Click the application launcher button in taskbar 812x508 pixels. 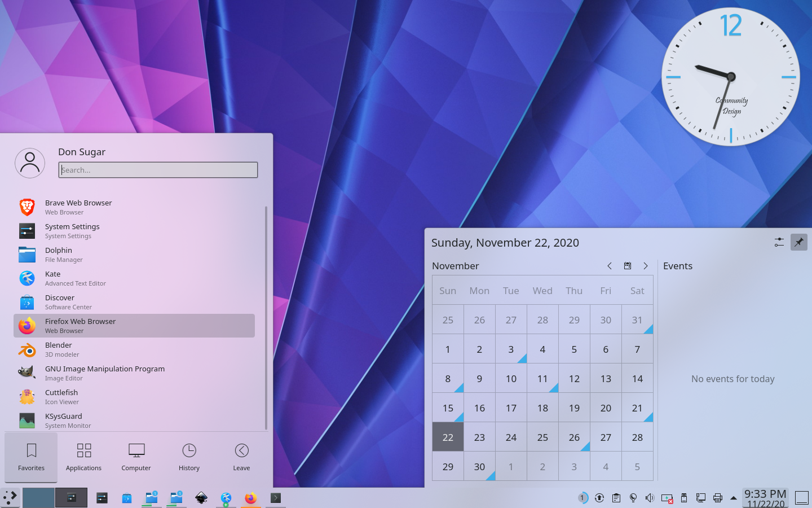[10, 498]
